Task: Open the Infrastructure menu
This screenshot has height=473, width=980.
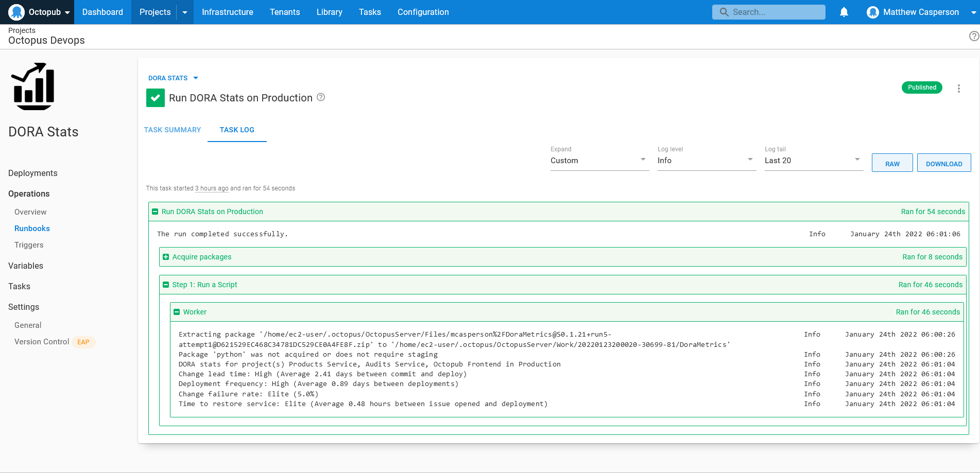Action: point(227,12)
